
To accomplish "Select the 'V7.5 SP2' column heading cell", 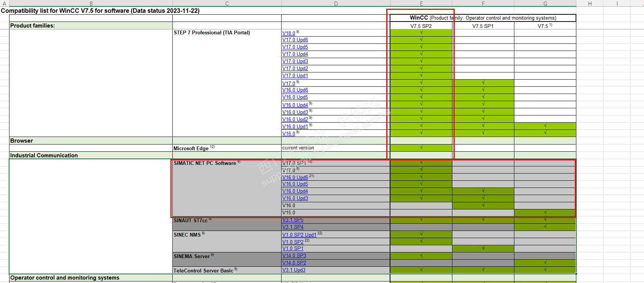I will click(x=421, y=26).
